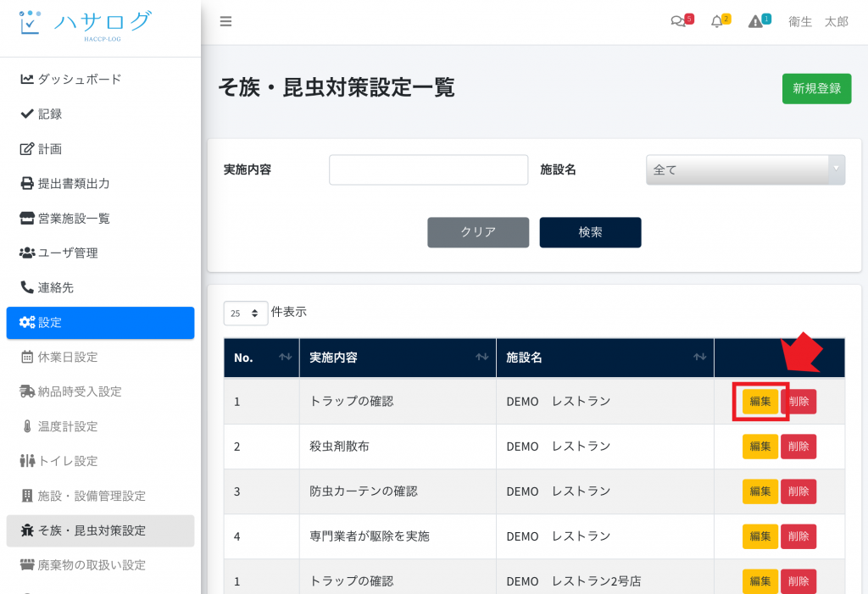The width and height of the screenshot is (868, 594).
Task: Click the 防虫カーテンの確認 cell text
Action: tap(364, 491)
